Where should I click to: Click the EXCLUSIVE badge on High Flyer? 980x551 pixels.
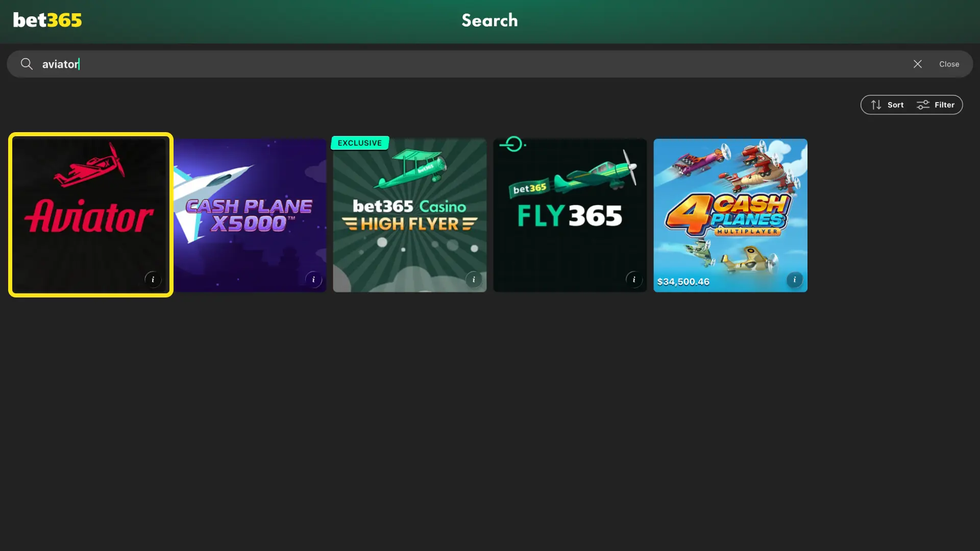point(360,143)
